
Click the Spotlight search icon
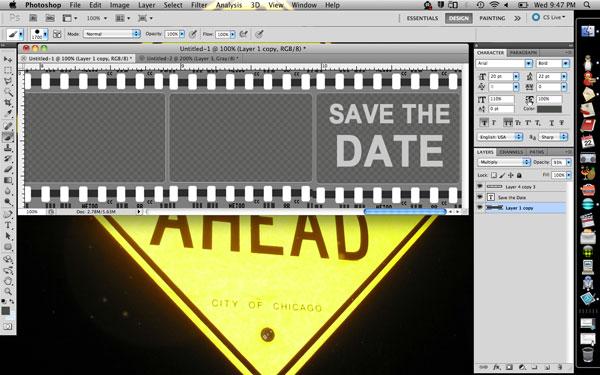pos(587,5)
